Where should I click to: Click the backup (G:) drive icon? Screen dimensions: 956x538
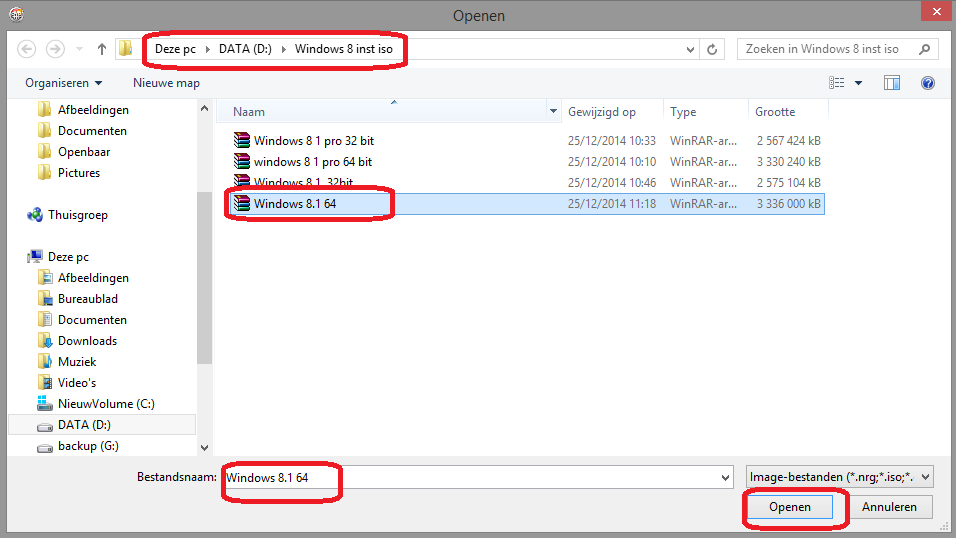45,447
